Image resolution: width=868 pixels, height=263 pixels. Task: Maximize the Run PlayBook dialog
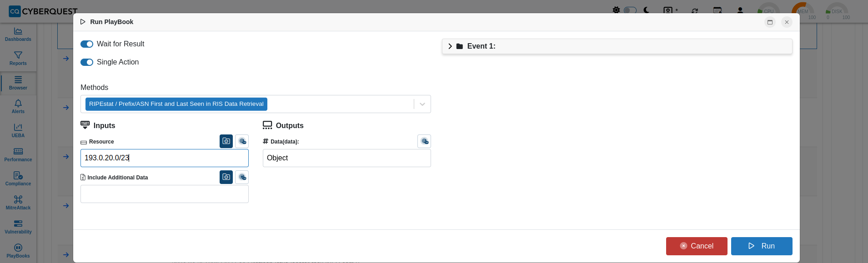click(770, 22)
